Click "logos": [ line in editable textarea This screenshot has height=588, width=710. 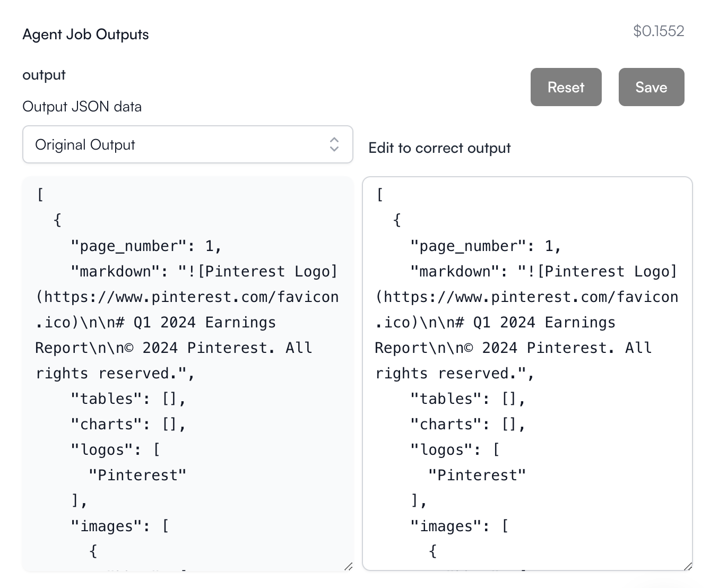[455, 450]
